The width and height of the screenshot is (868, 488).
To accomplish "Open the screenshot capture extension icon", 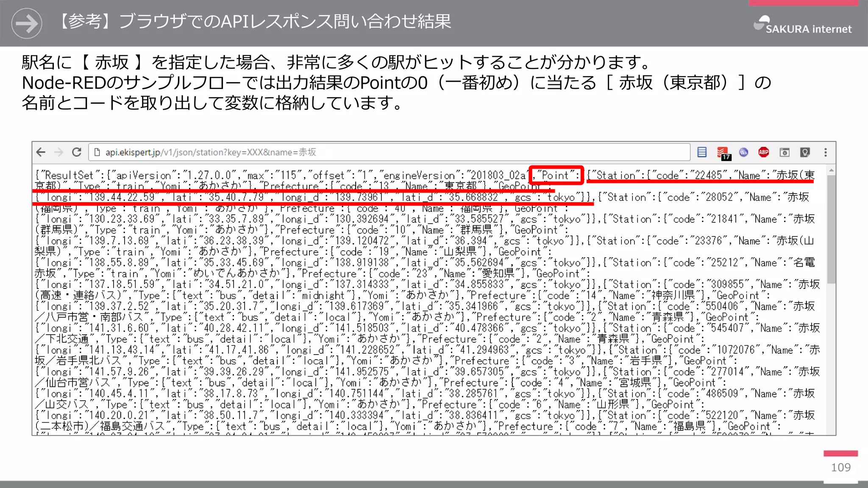I will pos(785,152).
